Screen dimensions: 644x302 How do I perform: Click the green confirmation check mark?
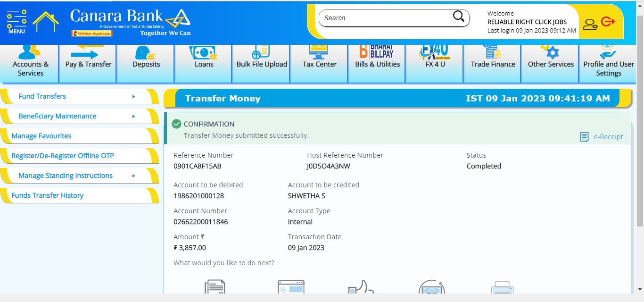177,124
